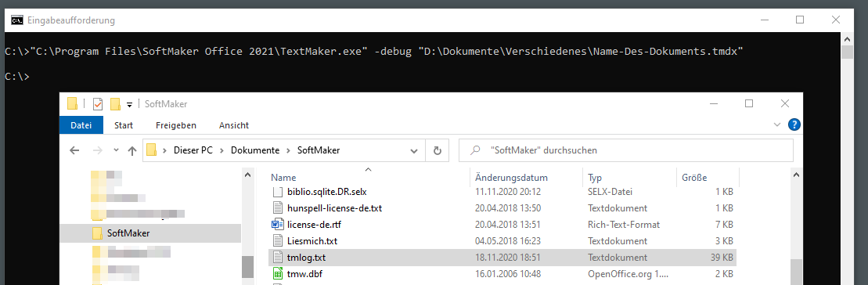Click the tmlog.txt text file icon
The image size is (868, 285).
pyautogui.click(x=277, y=258)
